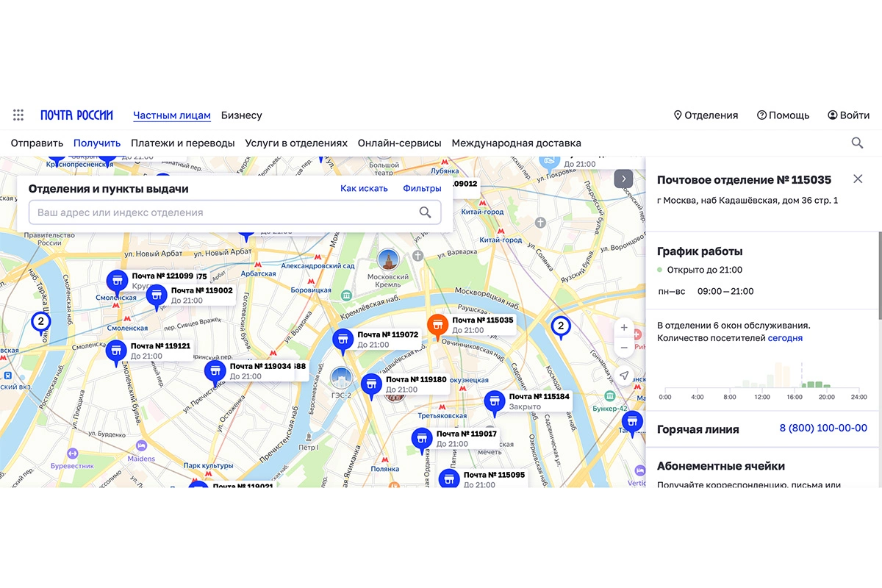Click Войти to sign in
This screenshot has height=588, width=882.
tap(848, 115)
